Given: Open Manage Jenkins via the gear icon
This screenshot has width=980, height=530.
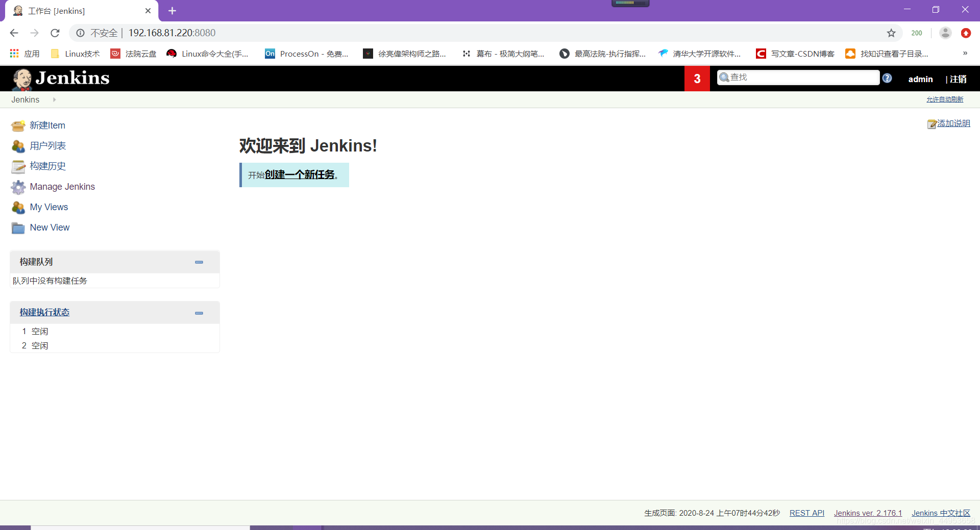Looking at the screenshot, I should point(18,187).
